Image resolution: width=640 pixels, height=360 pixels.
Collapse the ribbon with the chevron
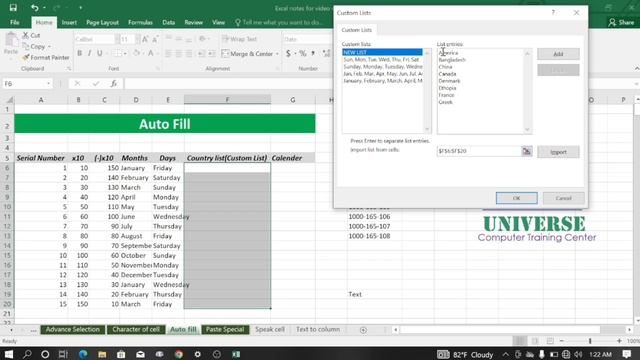click(x=636, y=69)
